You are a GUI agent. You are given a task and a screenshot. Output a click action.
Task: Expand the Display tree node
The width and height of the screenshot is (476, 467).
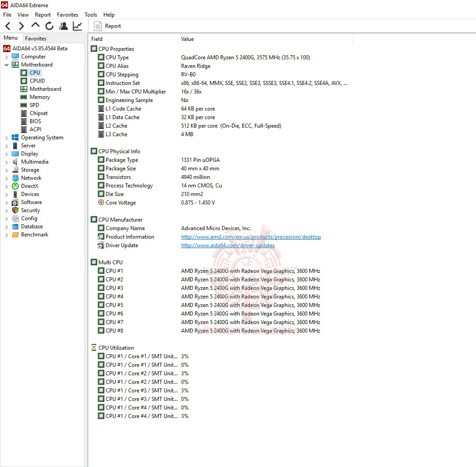pyautogui.click(x=6, y=154)
